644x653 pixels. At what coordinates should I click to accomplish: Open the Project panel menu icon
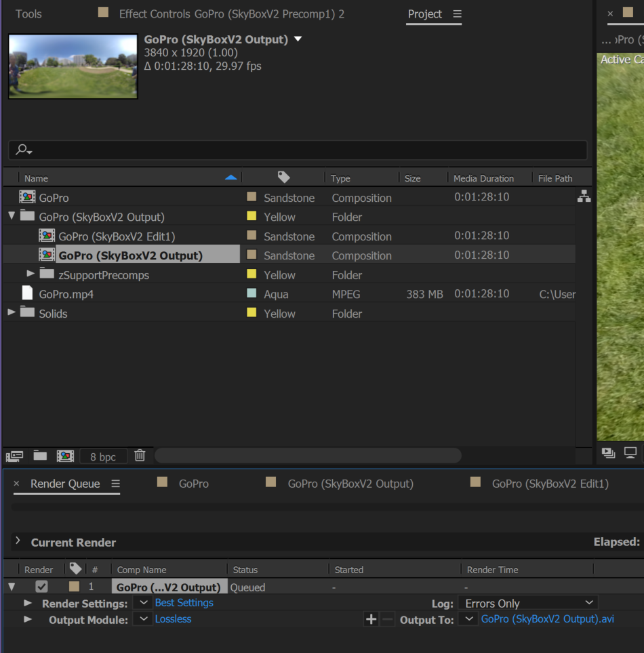(458, 14)
